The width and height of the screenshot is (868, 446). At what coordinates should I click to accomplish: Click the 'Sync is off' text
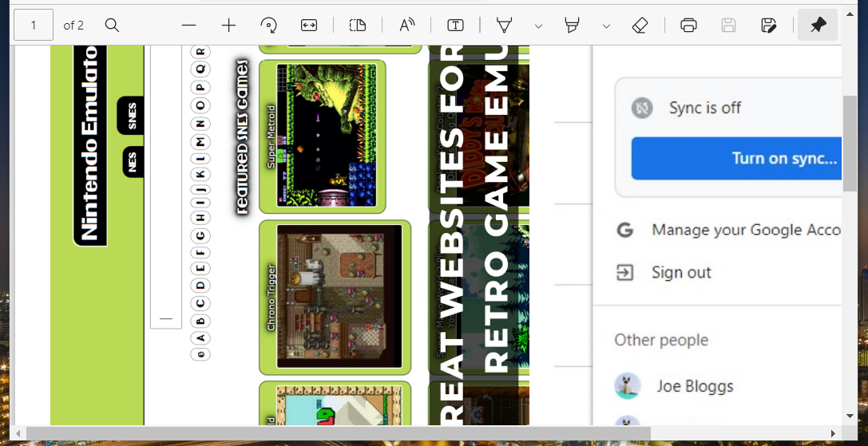704,108
